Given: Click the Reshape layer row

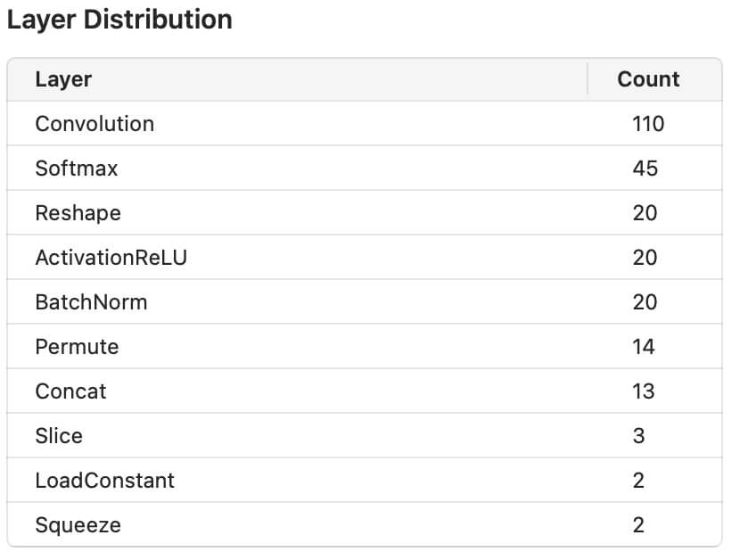Looking at the screenshot, I should tap(365, 213).
